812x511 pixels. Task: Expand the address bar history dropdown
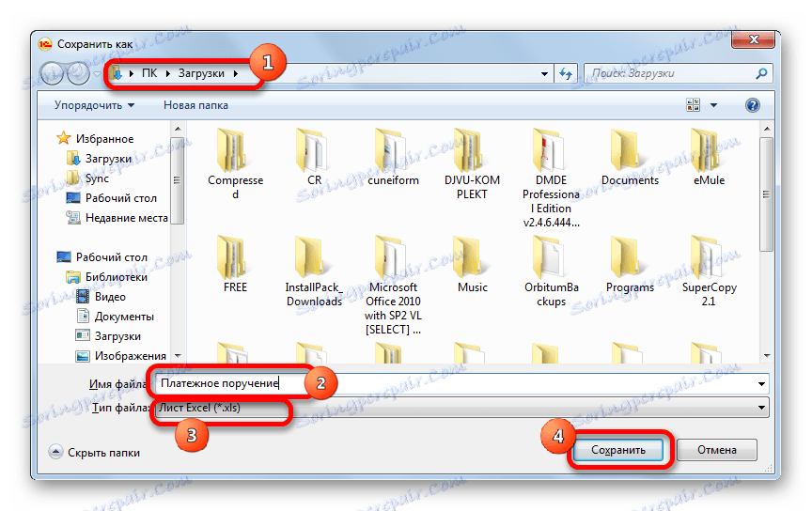coord(544,74)
